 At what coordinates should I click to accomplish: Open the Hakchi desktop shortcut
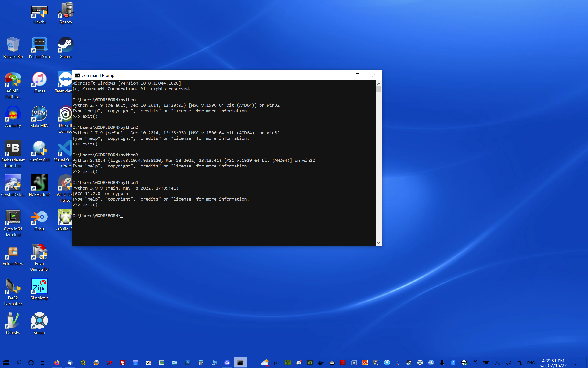point(39,14)
